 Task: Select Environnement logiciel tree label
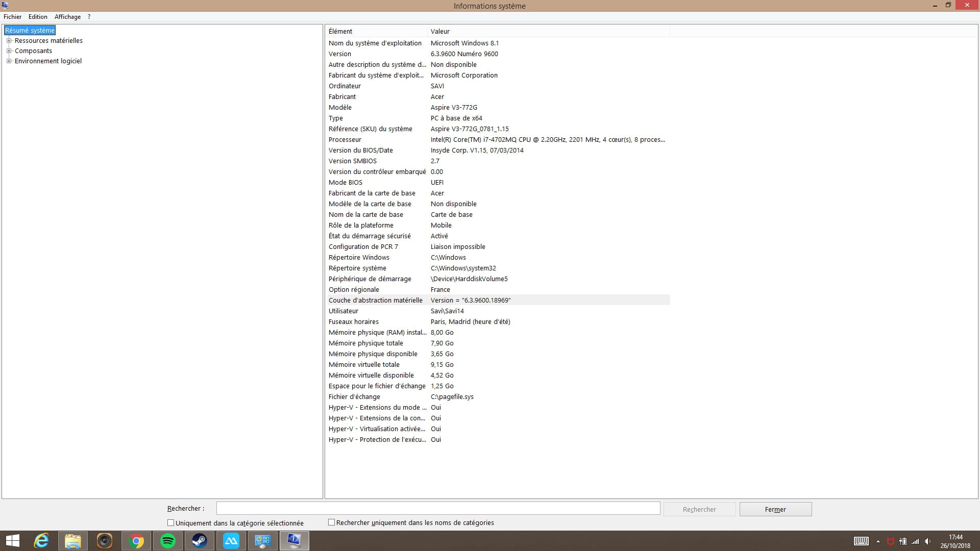coord(48,61)
